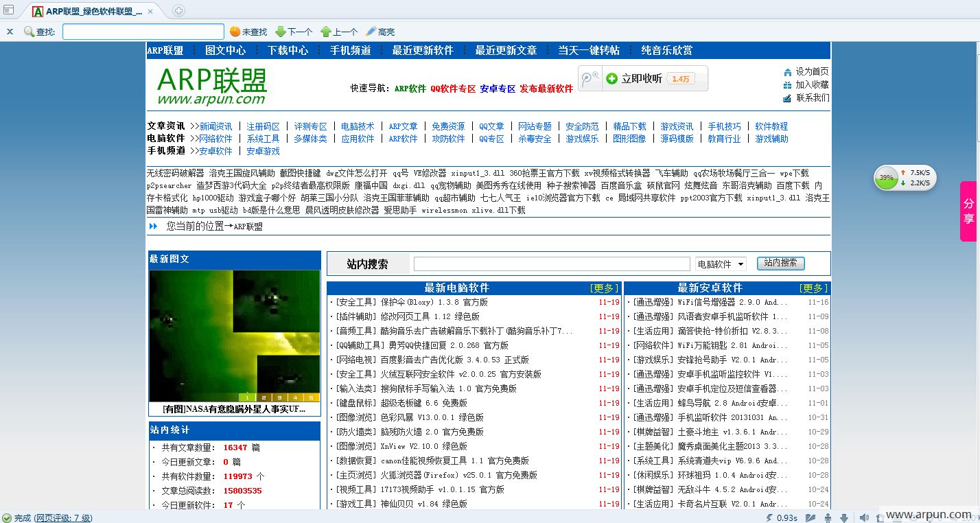980x523 pixels.
Task: Open the 游戏辅助 category link
Action: coord(771,139)
